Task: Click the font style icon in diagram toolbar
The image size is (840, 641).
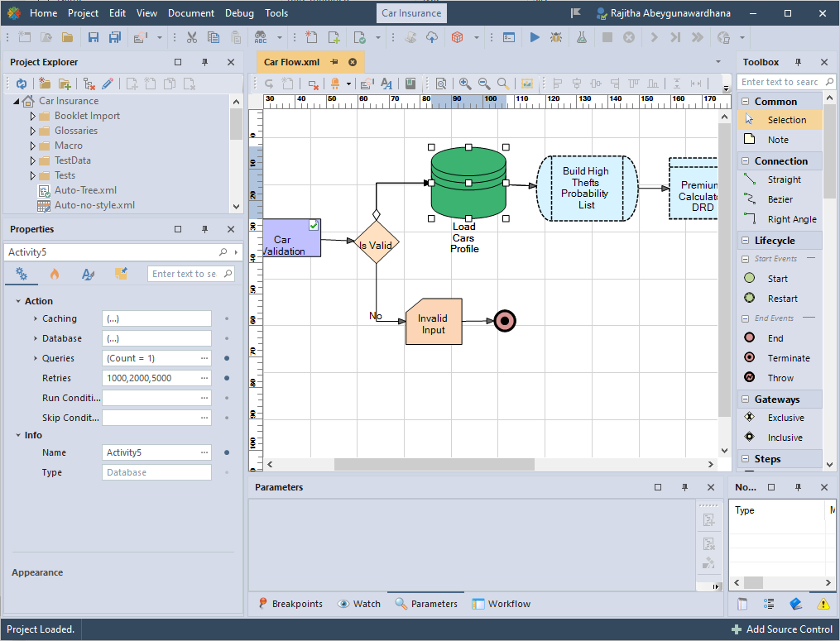Action: click(386, 84)
